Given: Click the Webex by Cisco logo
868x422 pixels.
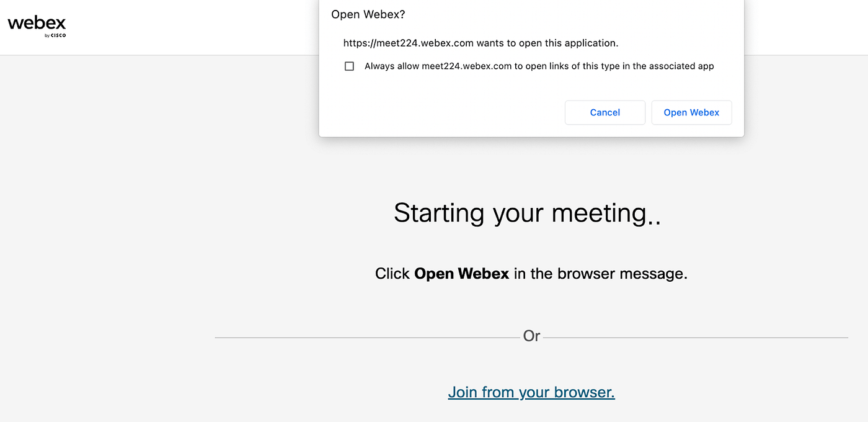Looking at the screenshot, I should [36, 25].
